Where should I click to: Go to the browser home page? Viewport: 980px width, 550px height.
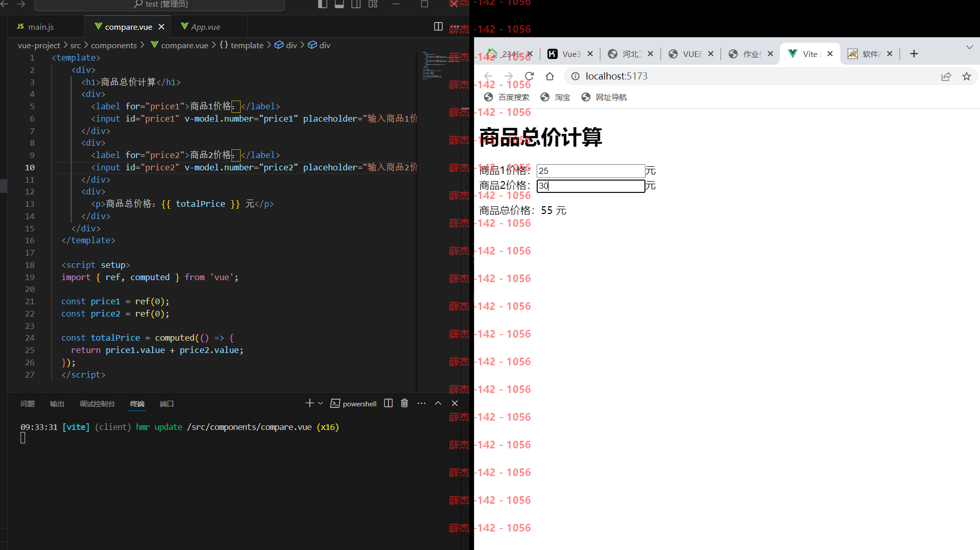(550, 76)
